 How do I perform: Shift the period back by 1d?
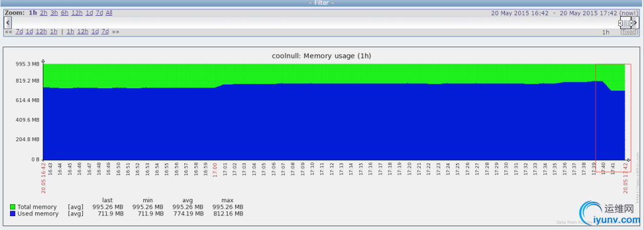click(29, 32)
